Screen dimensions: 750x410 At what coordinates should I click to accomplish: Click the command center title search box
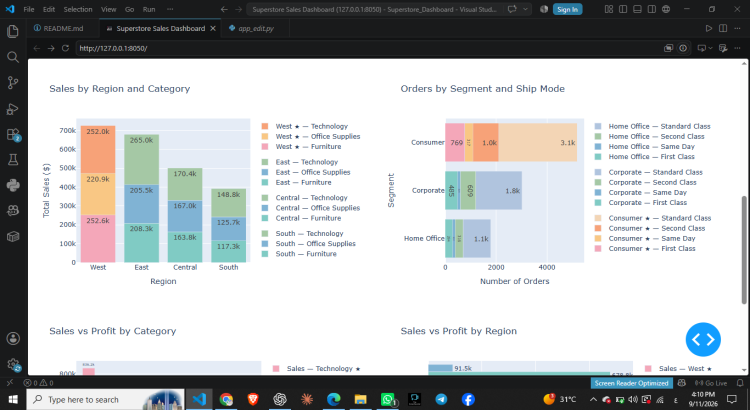[x=375, y=9]
